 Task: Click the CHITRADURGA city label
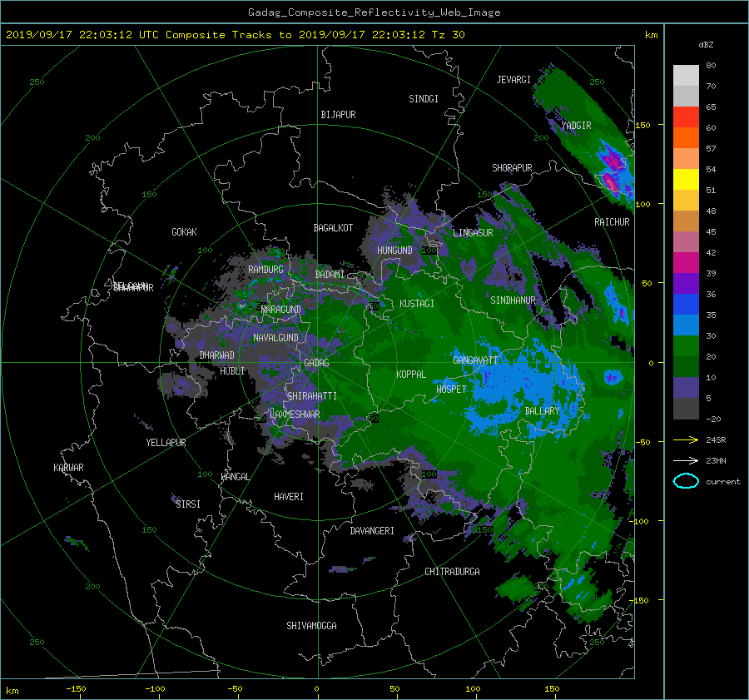click(452, 572)
